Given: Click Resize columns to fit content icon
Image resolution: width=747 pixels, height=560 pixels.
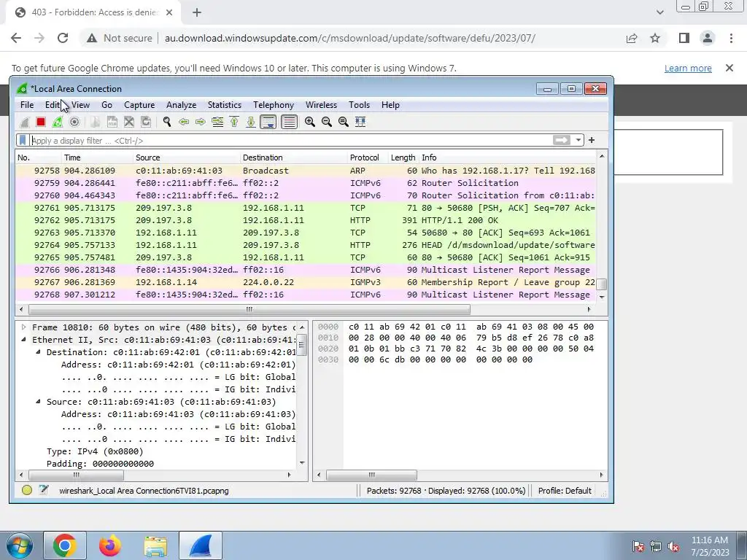Looking at the screenshot, I should pos(360,122).
